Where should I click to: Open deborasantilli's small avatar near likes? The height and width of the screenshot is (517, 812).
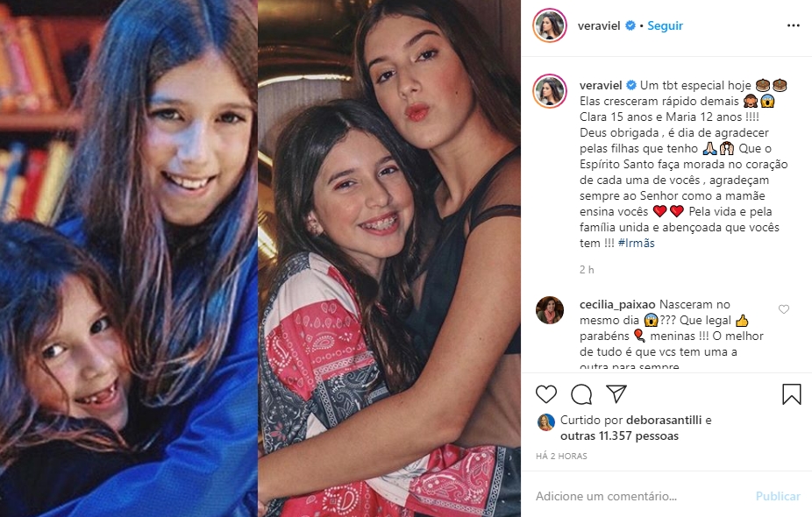point(546,422)
